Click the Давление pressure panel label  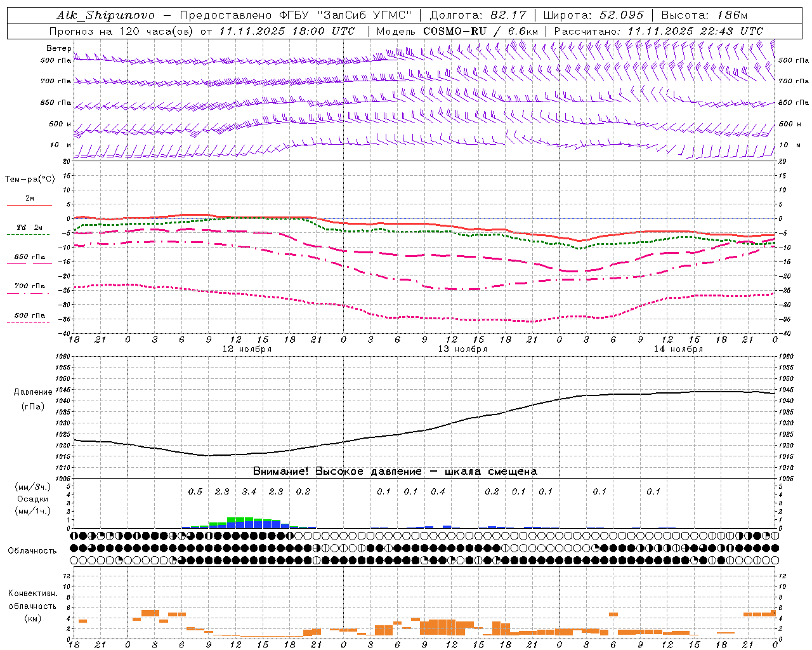click(x=32, y=392)
